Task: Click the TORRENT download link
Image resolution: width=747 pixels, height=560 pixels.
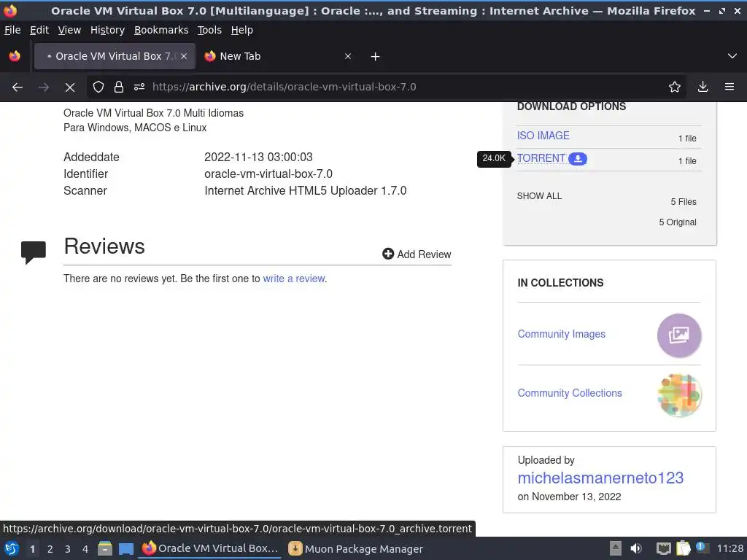Action: pos(541,158)
